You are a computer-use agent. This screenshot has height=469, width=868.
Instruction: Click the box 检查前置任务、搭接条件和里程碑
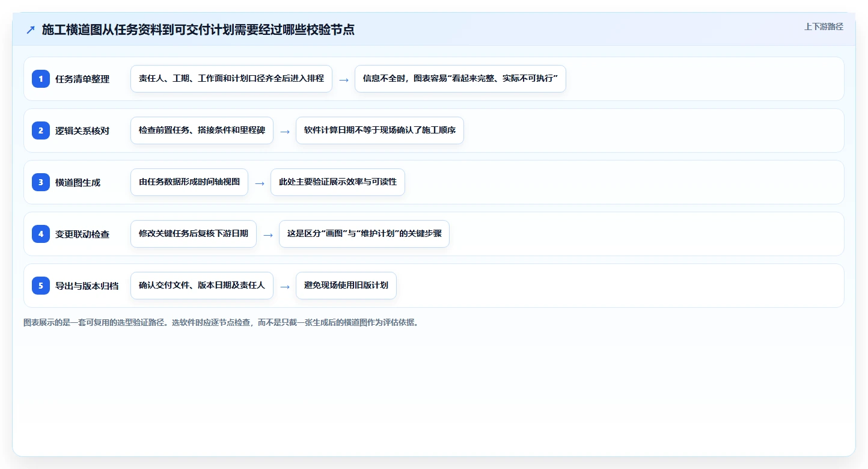pyautogui.click(x=202, y=130)
